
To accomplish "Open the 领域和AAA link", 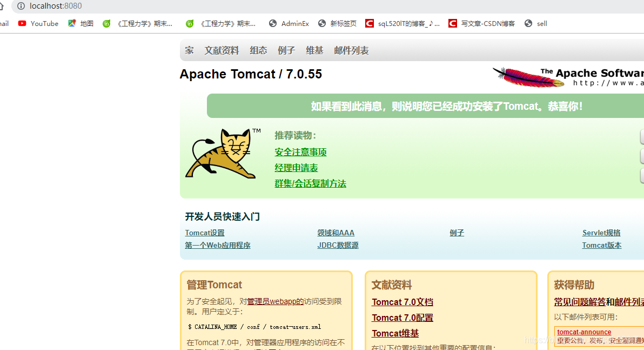I will [336, 233].
